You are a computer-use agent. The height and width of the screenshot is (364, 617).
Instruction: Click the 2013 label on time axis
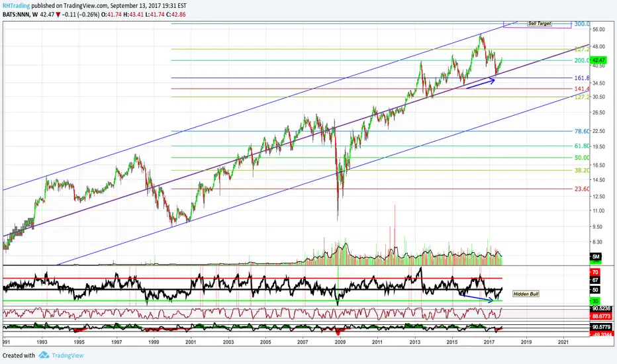pyautogui.click(x=414, y=342)
